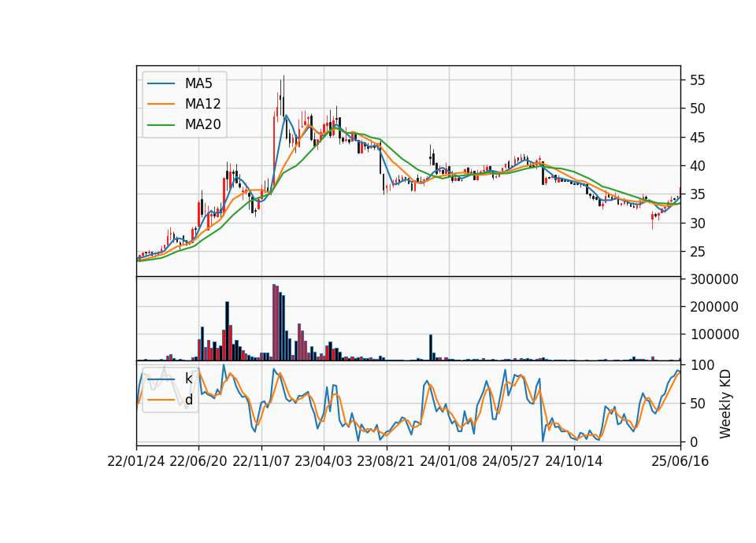Image resolution: width=756 pixels, height=543 pixels.
Task: Click the k legend label in KD panel
Action: pos(188,379)
